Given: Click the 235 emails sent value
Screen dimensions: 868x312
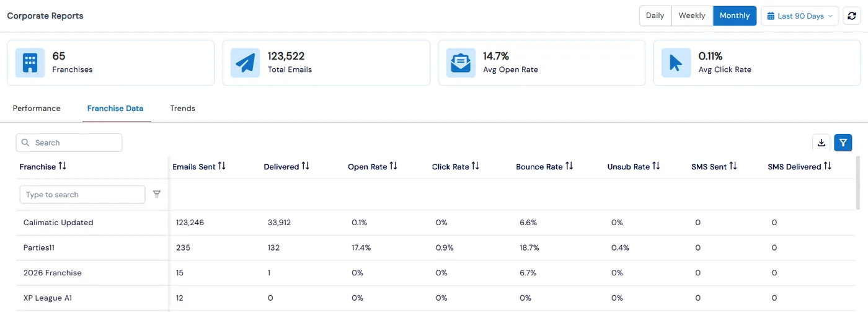Looking at the screenshot, I should point(183,247).
